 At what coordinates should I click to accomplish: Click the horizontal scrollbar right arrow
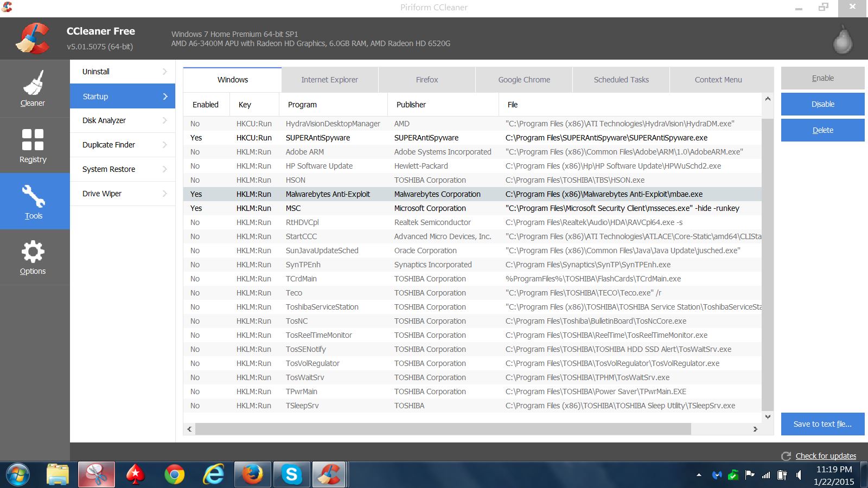coord(755,429)
